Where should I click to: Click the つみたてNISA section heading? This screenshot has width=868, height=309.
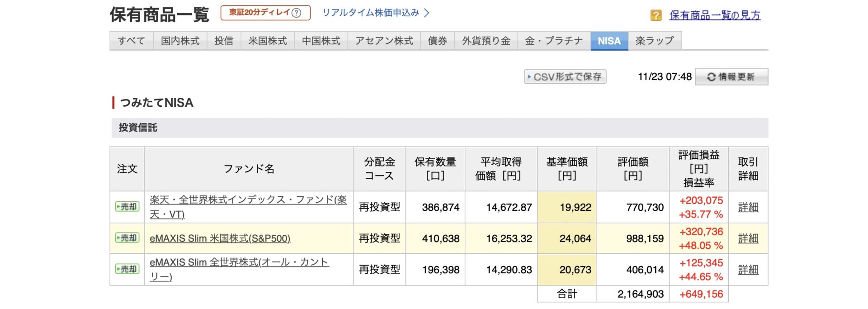coord(156,103)
